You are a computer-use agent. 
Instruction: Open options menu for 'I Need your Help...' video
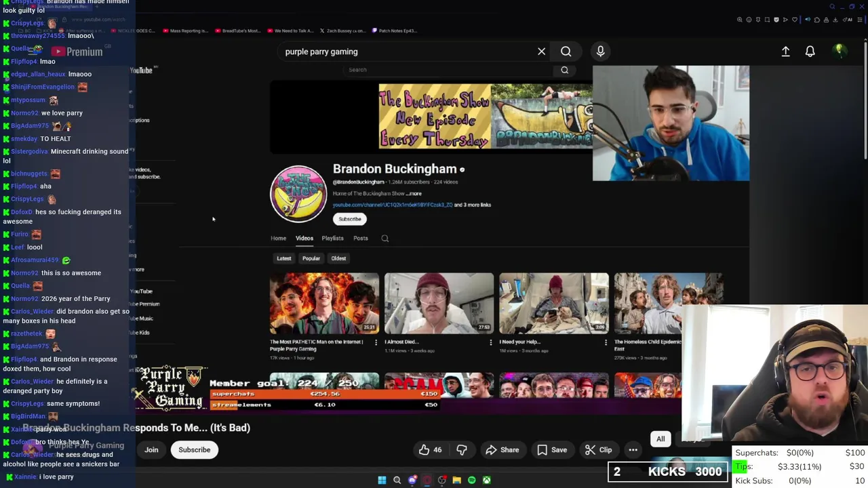coord(606,342)
